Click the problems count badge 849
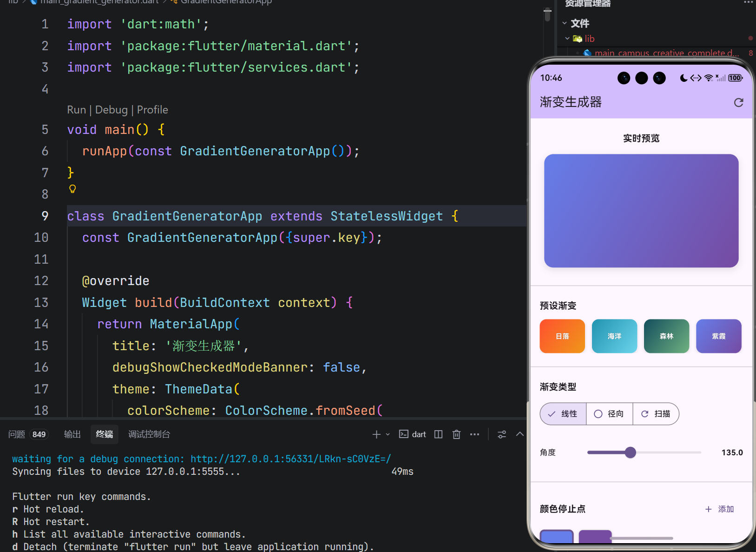 pyautogui.click(x=39, y=434)
